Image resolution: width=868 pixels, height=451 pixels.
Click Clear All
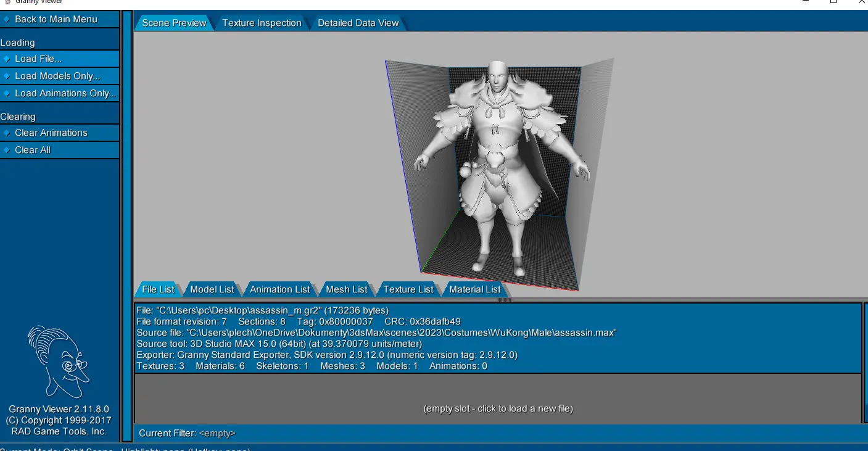click(59, 150)
